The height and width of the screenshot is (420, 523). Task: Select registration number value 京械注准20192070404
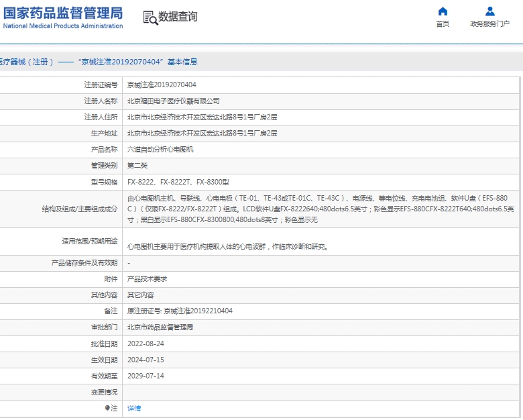tap(162, 85)
